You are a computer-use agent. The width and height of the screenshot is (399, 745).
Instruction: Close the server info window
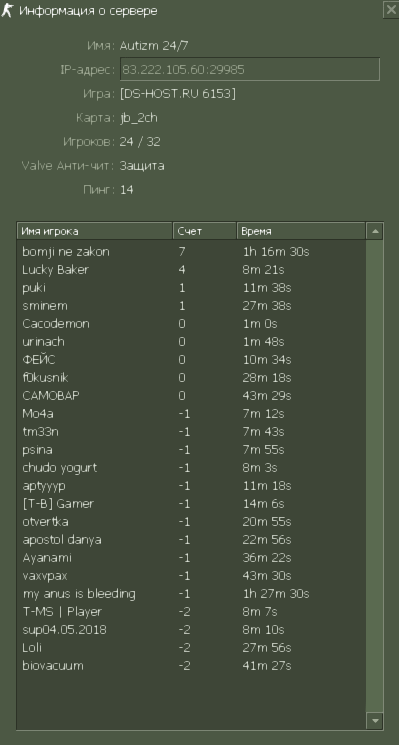point(390,10)
